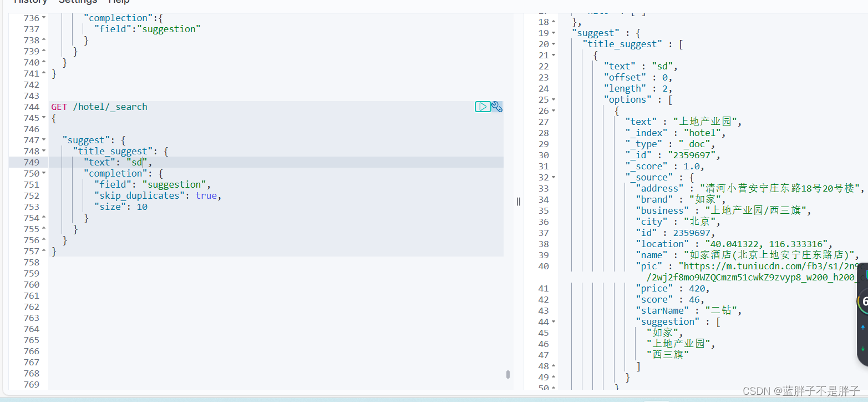Click the "starName" : "二钻" output line
The width and height of the screenshot is (868, 402).
[x=688, y=310]
